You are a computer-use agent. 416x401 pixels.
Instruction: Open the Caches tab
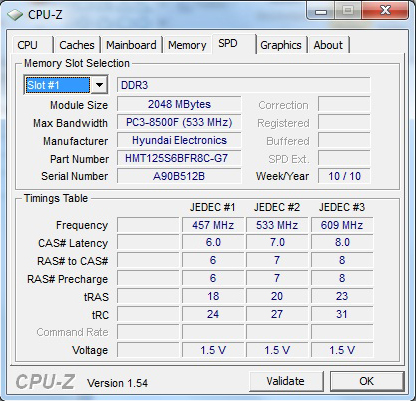pos(77,45)
